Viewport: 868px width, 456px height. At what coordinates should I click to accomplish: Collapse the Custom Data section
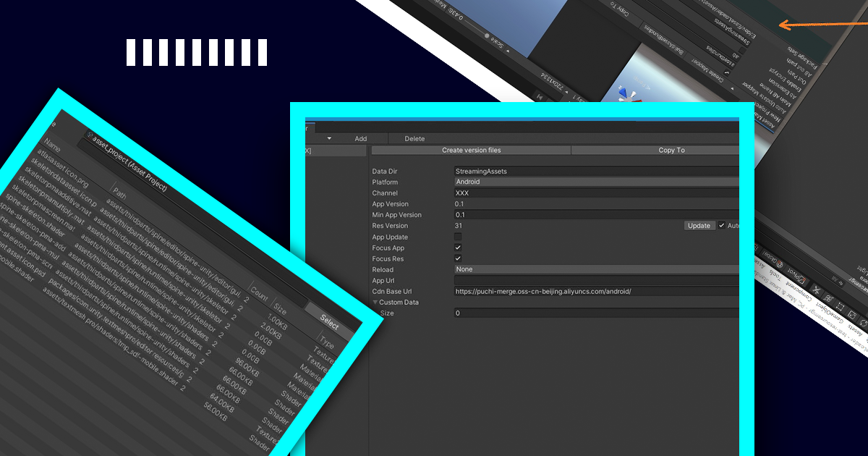pos(375,302)
